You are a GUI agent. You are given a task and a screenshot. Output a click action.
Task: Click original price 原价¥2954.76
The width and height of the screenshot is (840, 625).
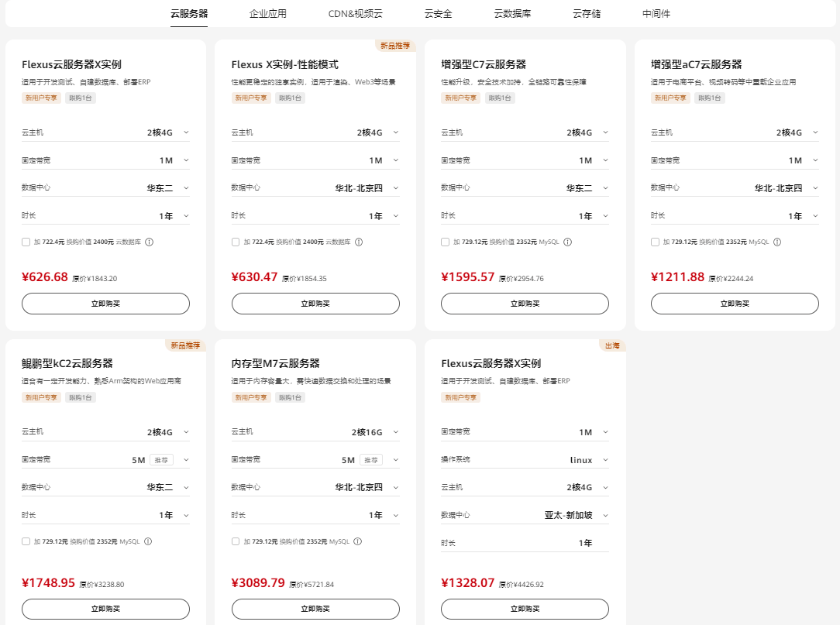(522, 279)
